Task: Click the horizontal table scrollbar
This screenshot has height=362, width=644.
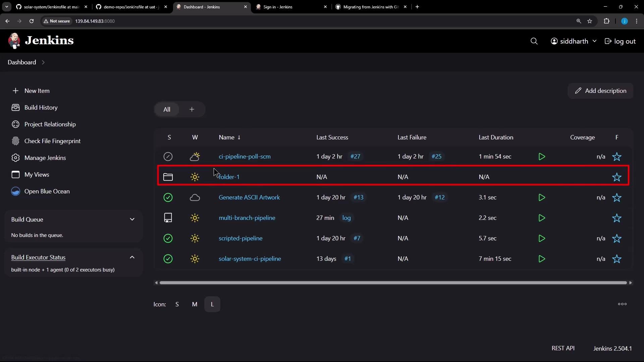Action: pyautogui.click(x=393, y=283)
